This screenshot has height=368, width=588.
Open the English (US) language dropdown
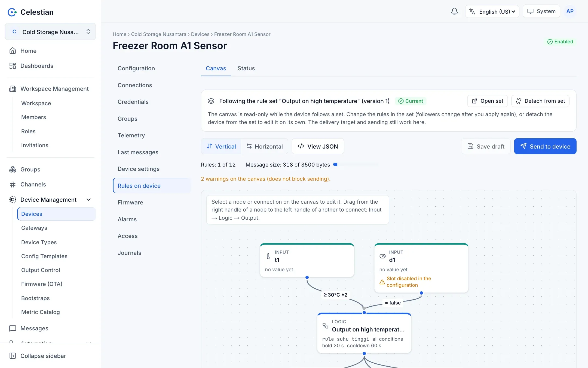point(492,11)
